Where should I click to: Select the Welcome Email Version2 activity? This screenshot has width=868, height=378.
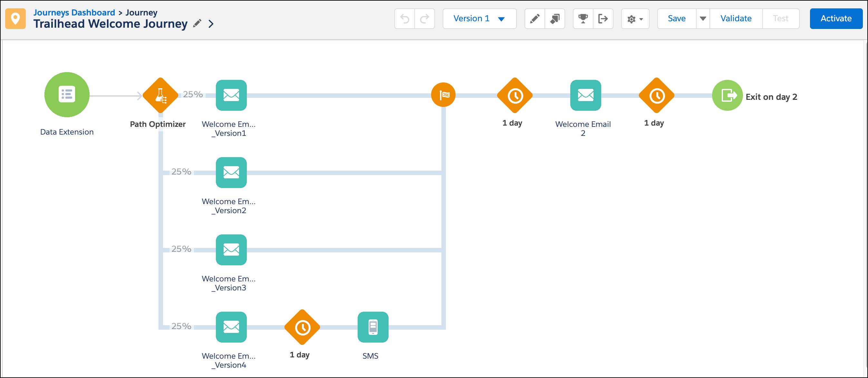click(231, 173)
